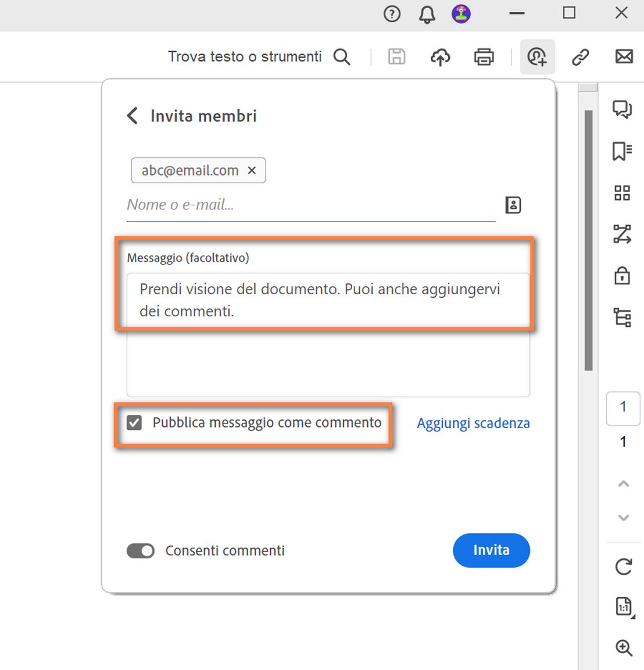This screenshot has width=644, height=670.
Task: Click the Invita button
Action: coord(491,550)
